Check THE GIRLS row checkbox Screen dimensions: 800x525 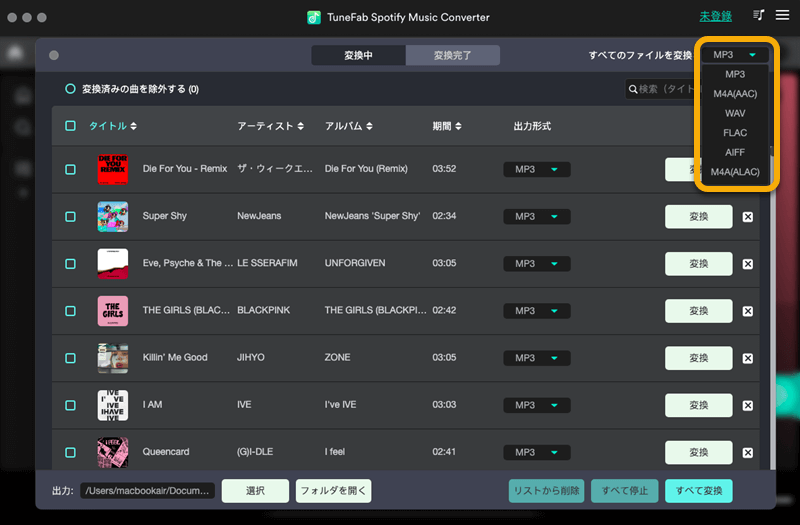click(x=70, y=311)
